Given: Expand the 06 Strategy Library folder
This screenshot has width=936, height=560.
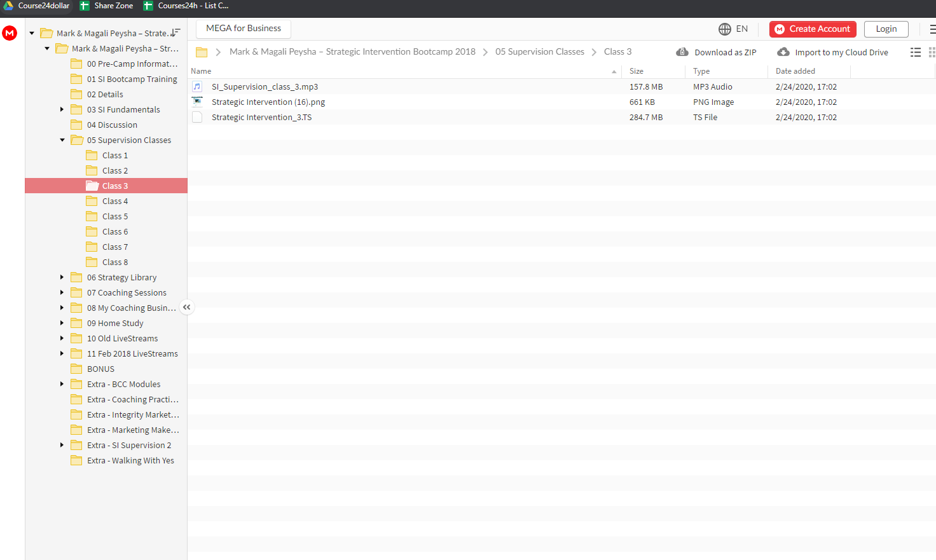Looking at the screenshot, I should 62,277.
